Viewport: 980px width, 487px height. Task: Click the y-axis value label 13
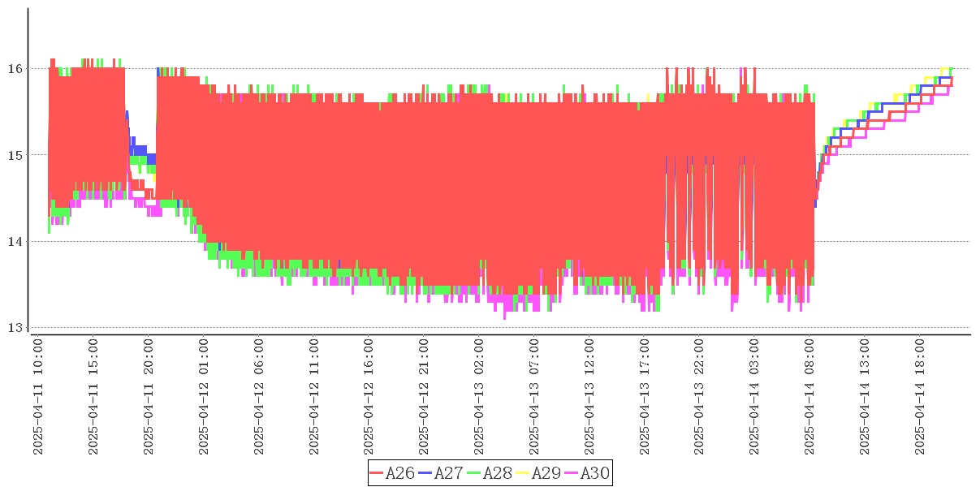tap(15, 328)
